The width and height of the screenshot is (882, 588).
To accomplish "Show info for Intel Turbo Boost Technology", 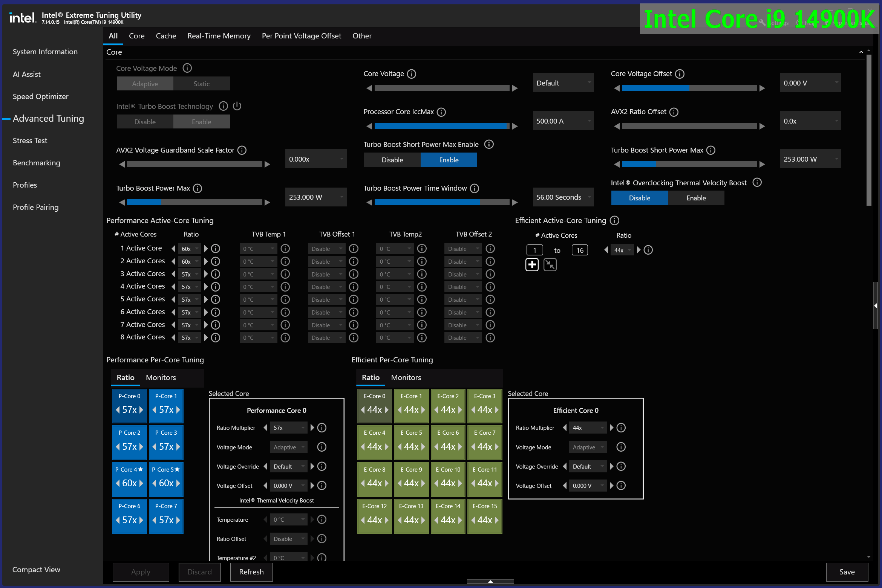I will coord(224,106).
